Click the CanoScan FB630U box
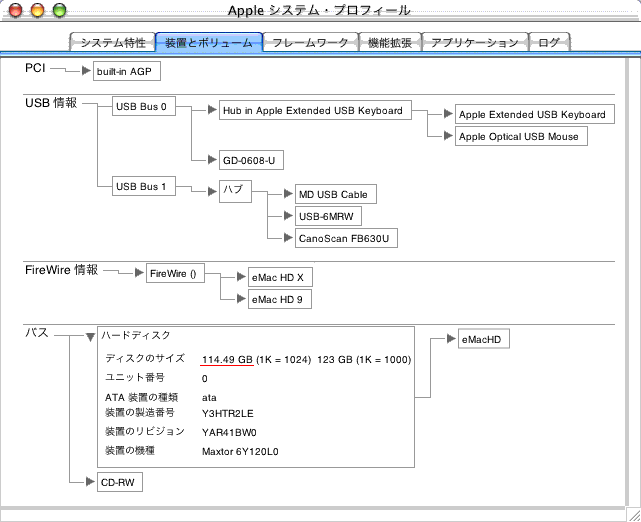641x522 pixels. coord(346,238)
